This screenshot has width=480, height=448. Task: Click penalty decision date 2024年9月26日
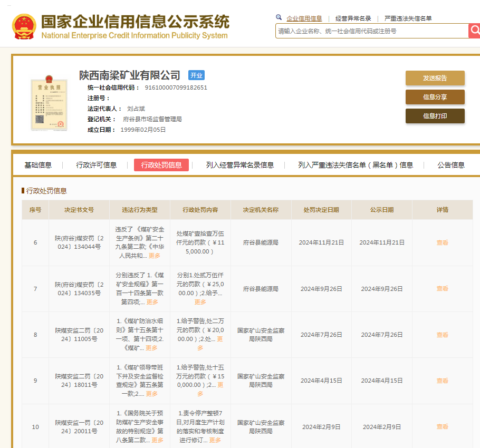pos(321,289)
